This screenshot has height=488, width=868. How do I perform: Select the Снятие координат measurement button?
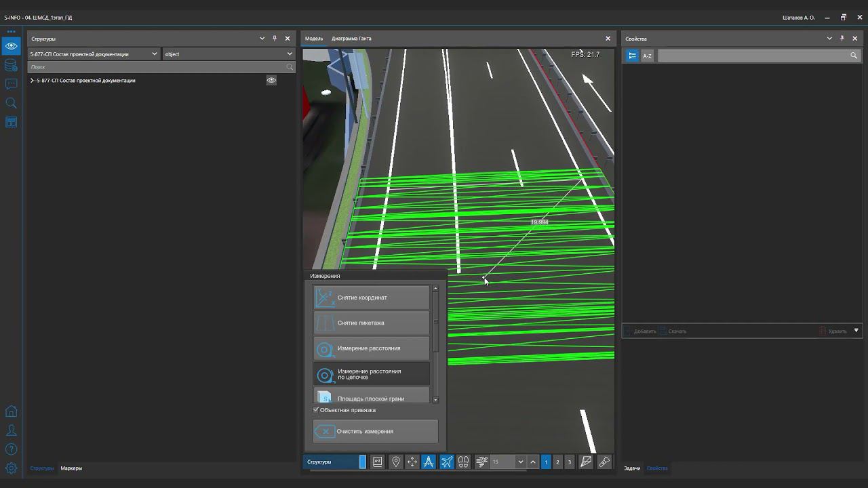tap(371, 298)
